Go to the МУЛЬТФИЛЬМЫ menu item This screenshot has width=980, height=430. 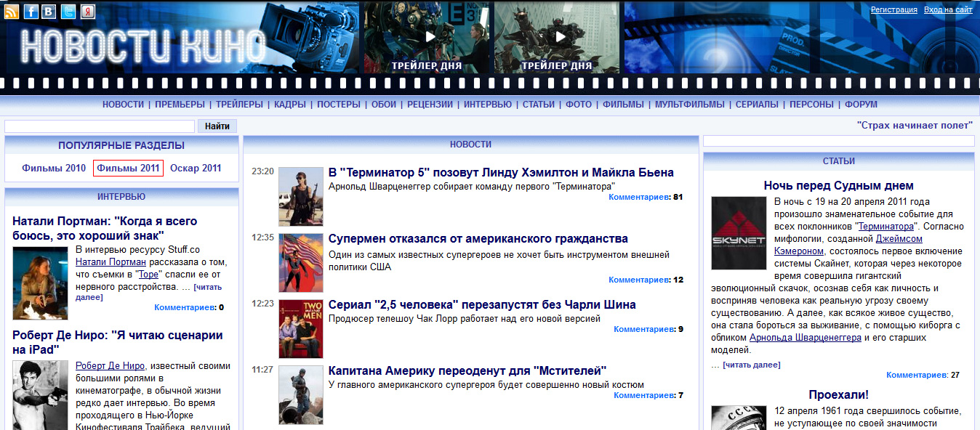pos(690,105)
